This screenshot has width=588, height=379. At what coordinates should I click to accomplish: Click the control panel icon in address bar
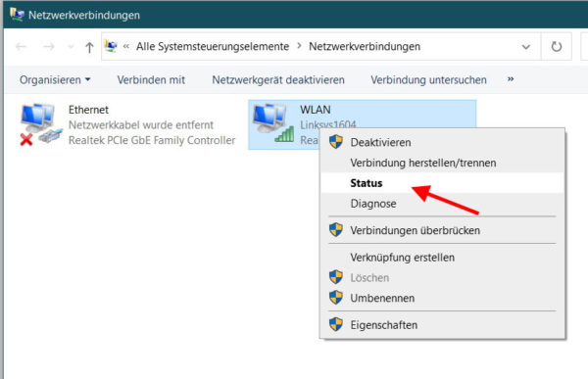coord(111,46)
